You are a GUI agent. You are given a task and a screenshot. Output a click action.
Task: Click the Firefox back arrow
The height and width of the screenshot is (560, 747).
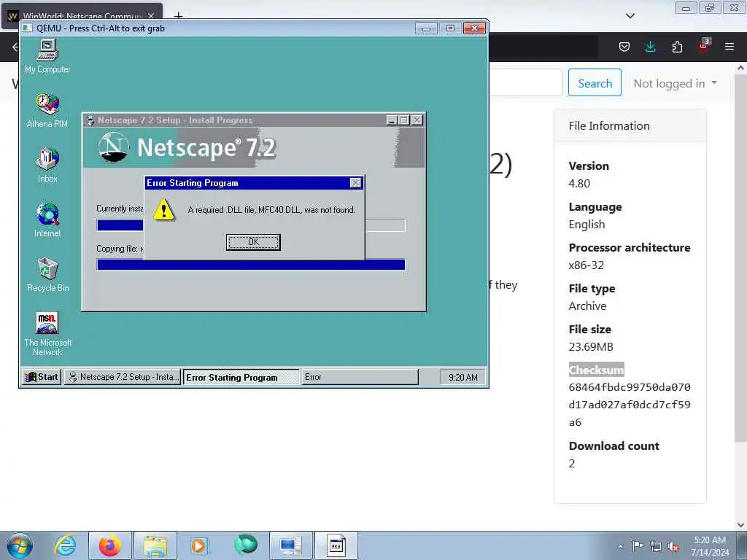pos(15,47)
